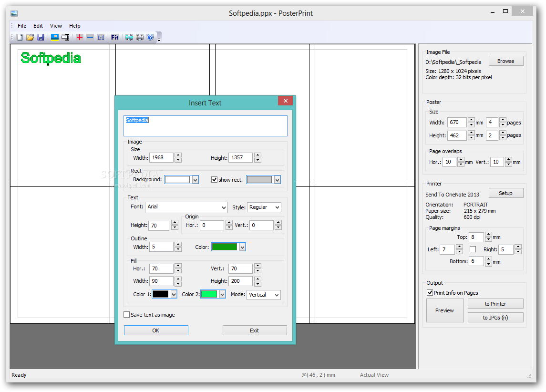The width and height of the screenshot is (546, 392).
Task: Uncheck Print Info on Pages
Action: (430, 292)
